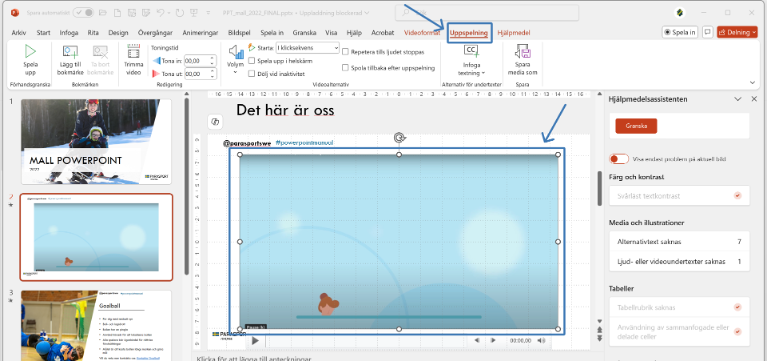The height and width of the screenshot is (362, 768).
Task: Click the slide pane vertical scrollbar
Action: [186, 187]
